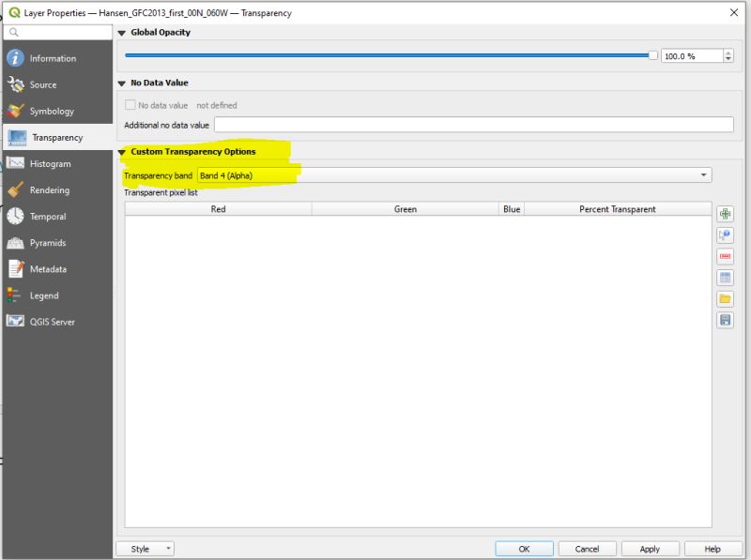Open the Source section icon

click(x=15, y=84)
